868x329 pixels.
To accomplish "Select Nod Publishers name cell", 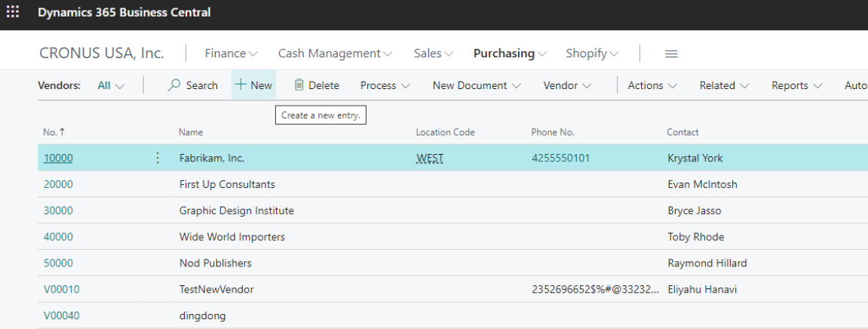I will click(216, 263).
